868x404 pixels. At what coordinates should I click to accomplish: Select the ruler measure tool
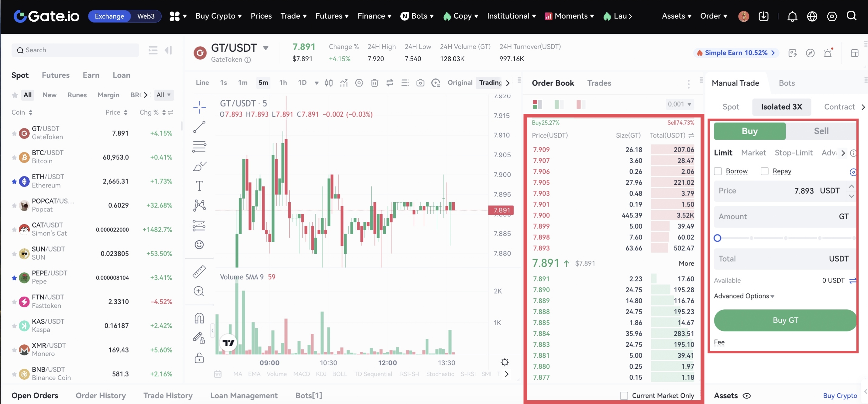(199, 272)
